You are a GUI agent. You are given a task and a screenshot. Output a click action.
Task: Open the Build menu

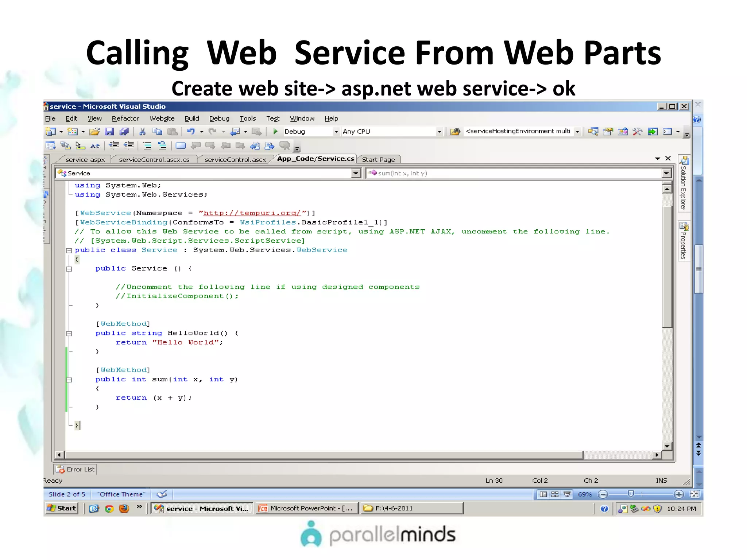click(x=192, y=118)
